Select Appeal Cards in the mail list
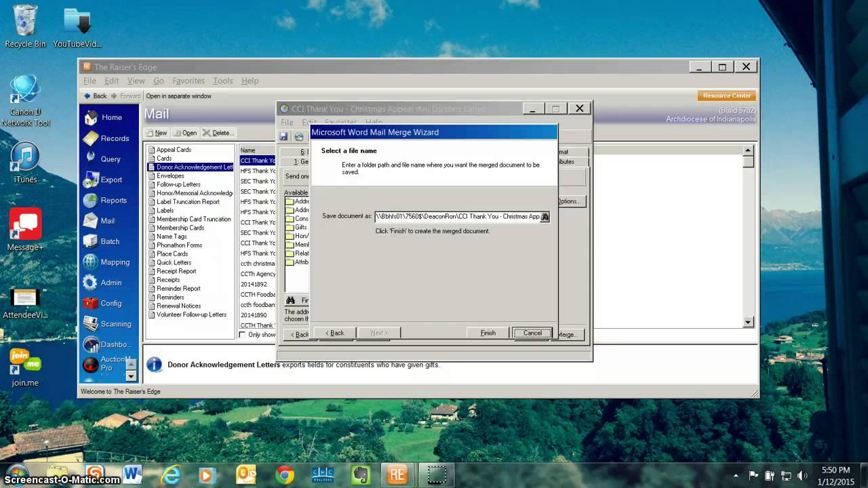The image size is (868, 488). tap(174, 150)
